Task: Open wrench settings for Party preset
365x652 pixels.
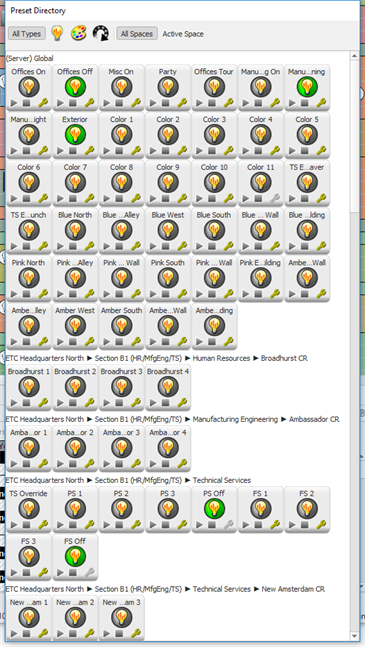Action: (x=182, y=103)
